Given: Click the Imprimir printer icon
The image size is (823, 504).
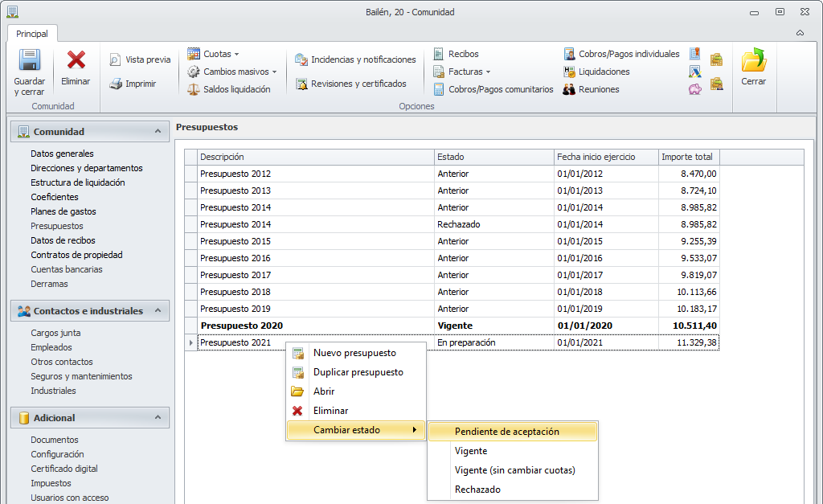Looking at the screenshot, I should click(x=117, y=84).
